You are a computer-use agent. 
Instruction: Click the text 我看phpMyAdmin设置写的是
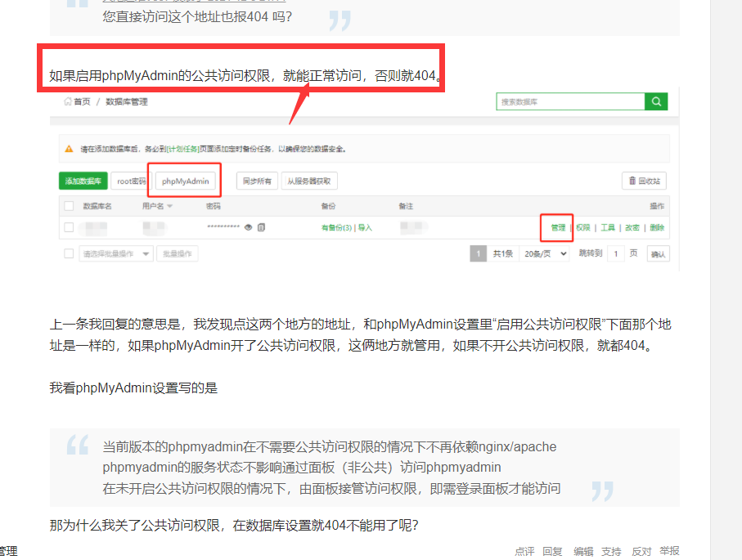[x=133, y=388]
